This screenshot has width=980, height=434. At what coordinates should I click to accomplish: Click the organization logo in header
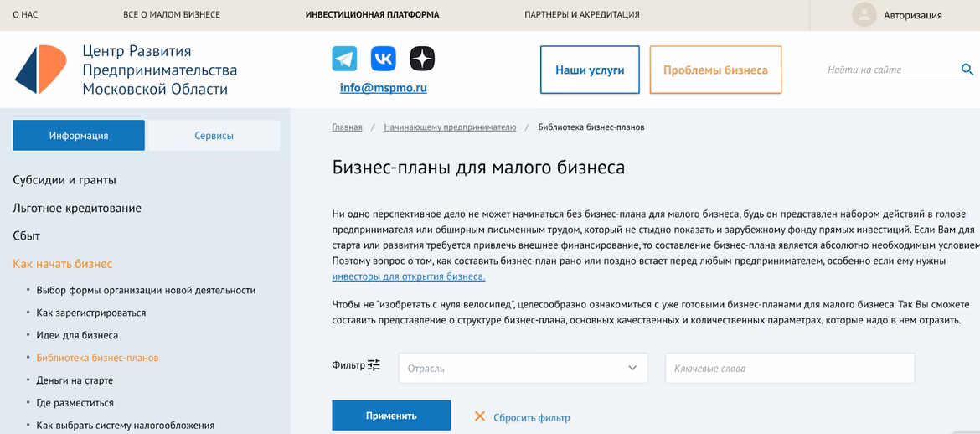(x=40, y=70)
